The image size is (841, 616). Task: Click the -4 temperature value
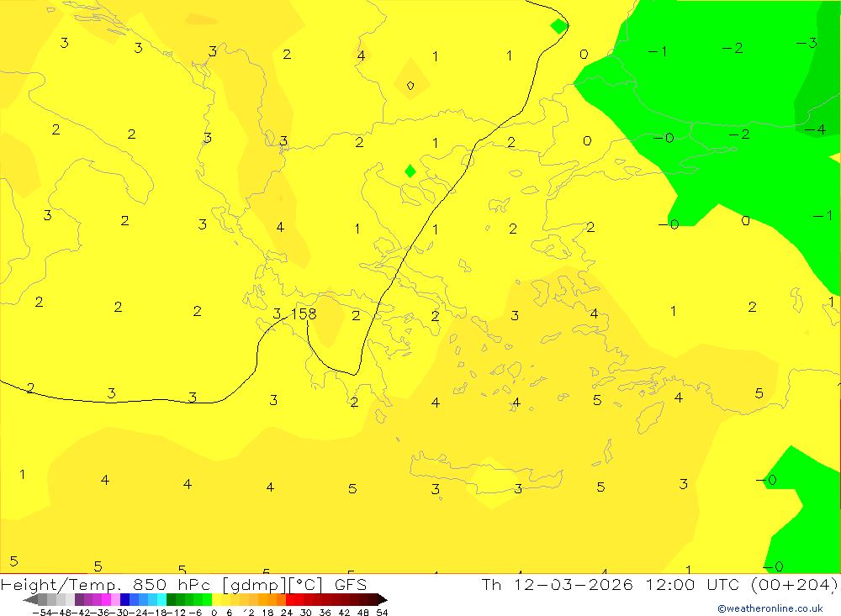(815, 129)
